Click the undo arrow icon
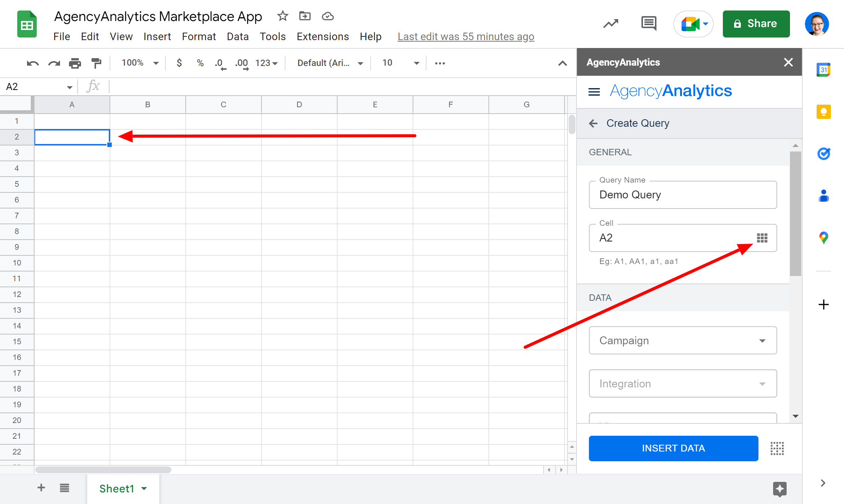The height and width of the screenshot is (504, 844). pos(33,63)
